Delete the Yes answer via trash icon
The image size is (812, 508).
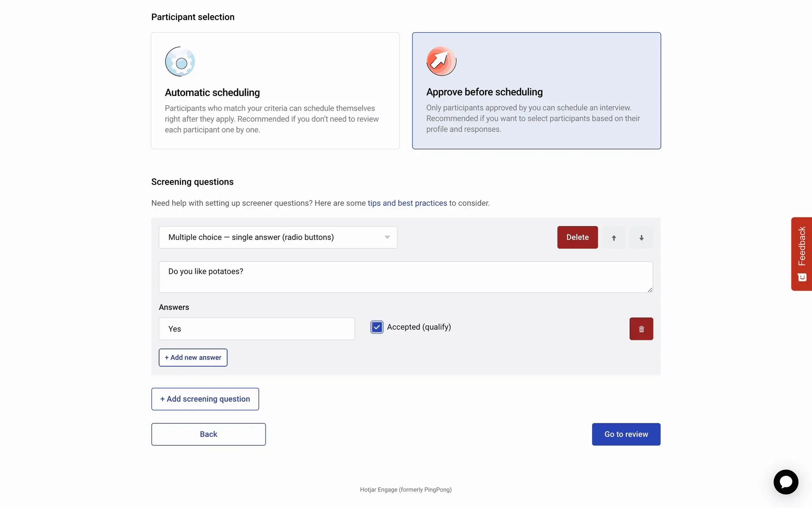641,329
